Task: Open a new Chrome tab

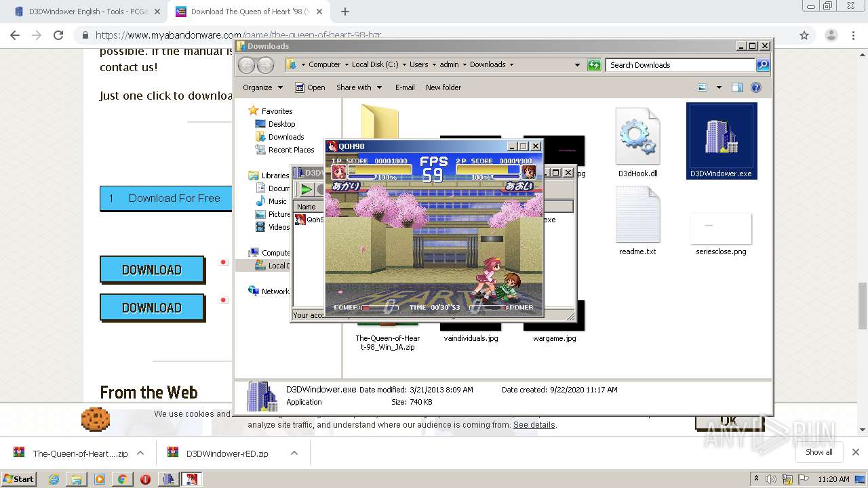Action: (345, 12)
